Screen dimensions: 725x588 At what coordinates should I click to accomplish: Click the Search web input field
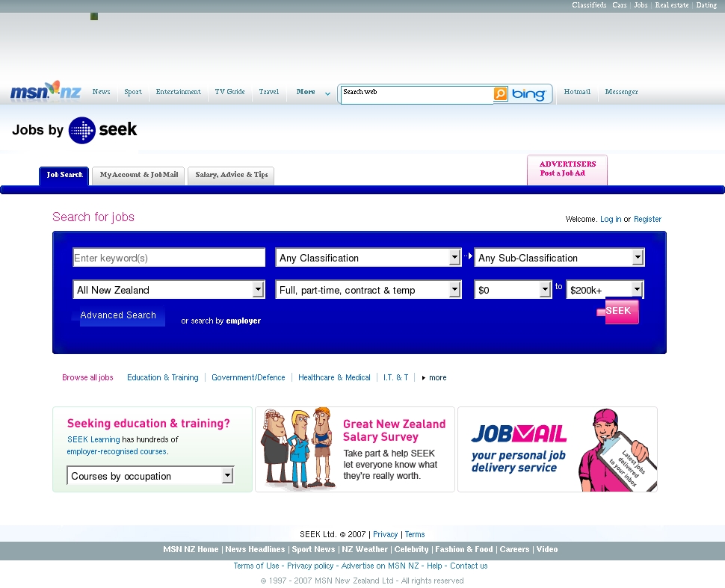tap(417, 94)
